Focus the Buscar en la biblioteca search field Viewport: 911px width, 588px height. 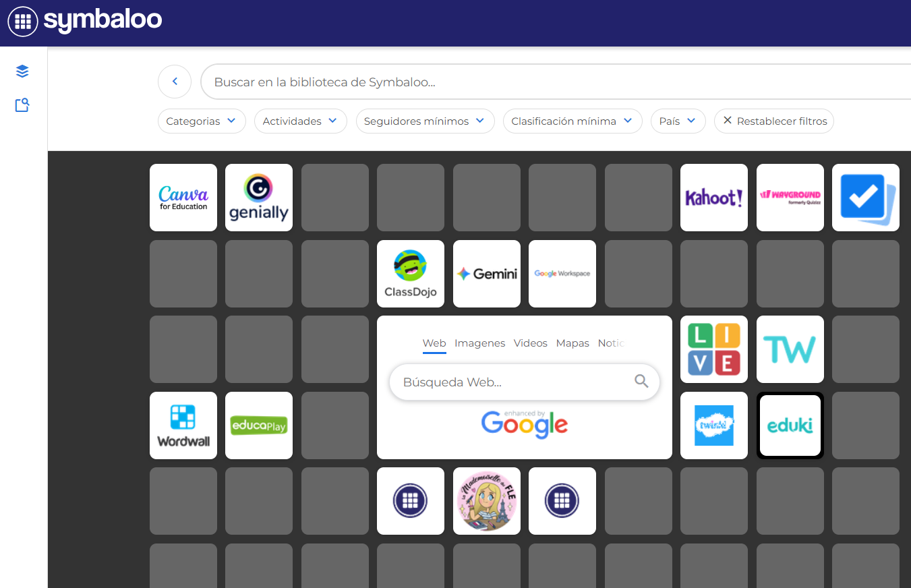coord(556,82)
